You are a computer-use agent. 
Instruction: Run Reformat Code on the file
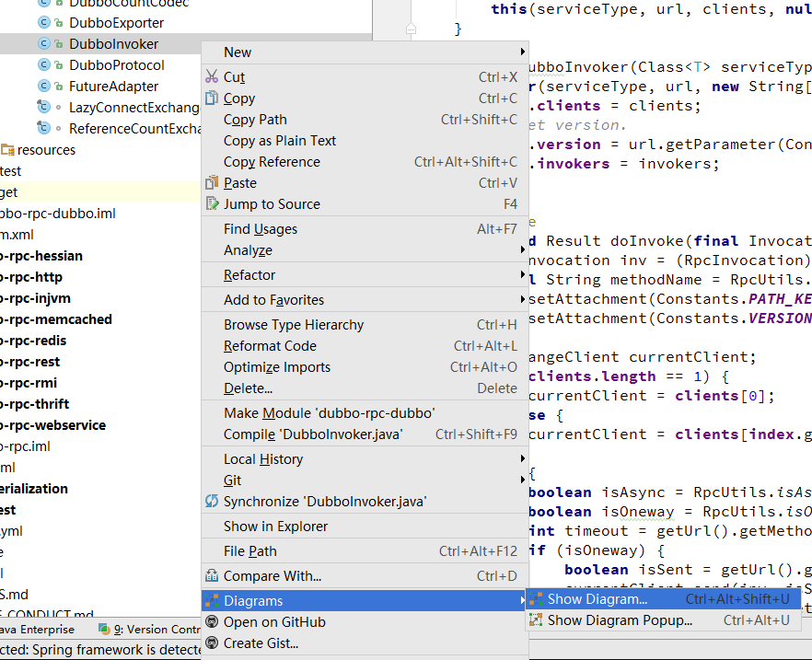pos(365,346)
